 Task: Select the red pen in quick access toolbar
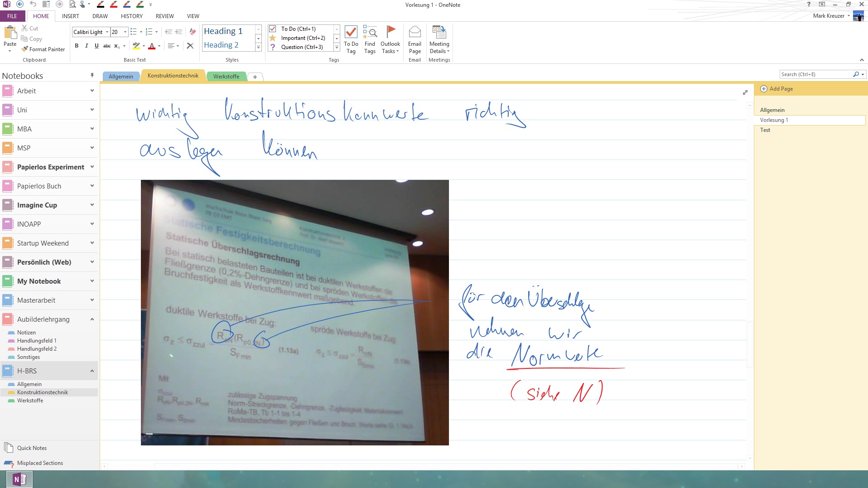click(114, 5)
